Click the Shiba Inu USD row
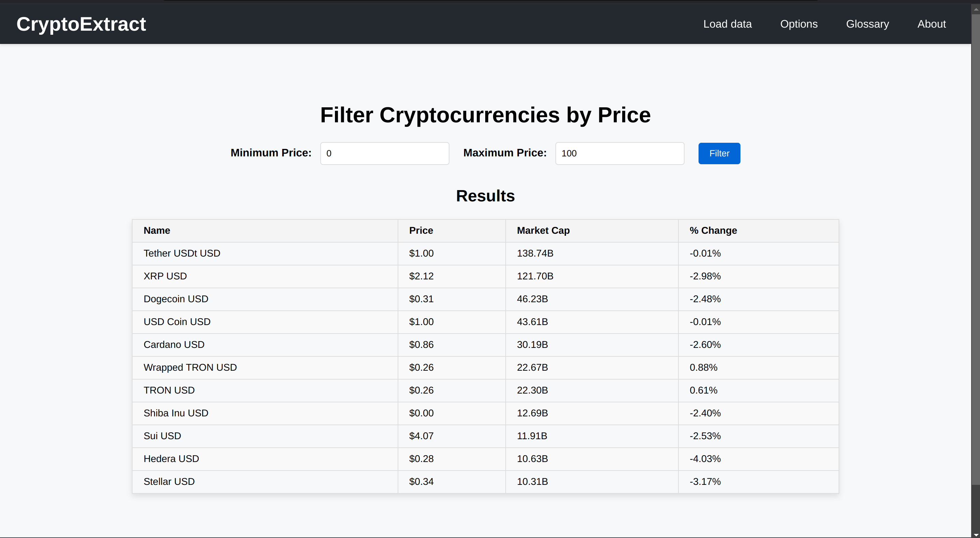The image size is (980, 538). 176,413
